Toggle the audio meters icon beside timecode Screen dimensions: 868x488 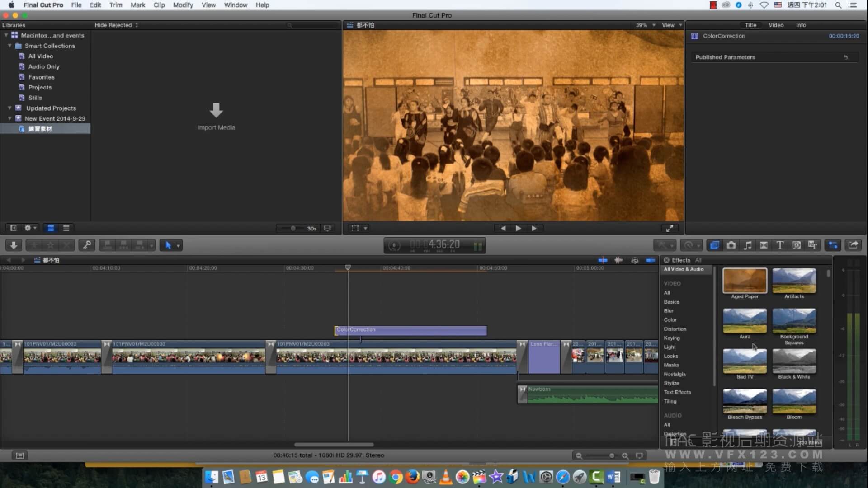pyautogui.click(x=477, y=246)
